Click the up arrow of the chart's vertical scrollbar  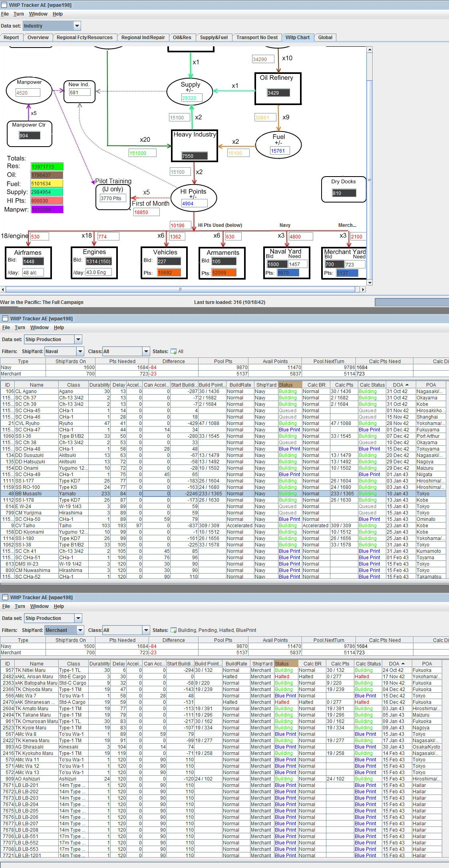(370, 50)
